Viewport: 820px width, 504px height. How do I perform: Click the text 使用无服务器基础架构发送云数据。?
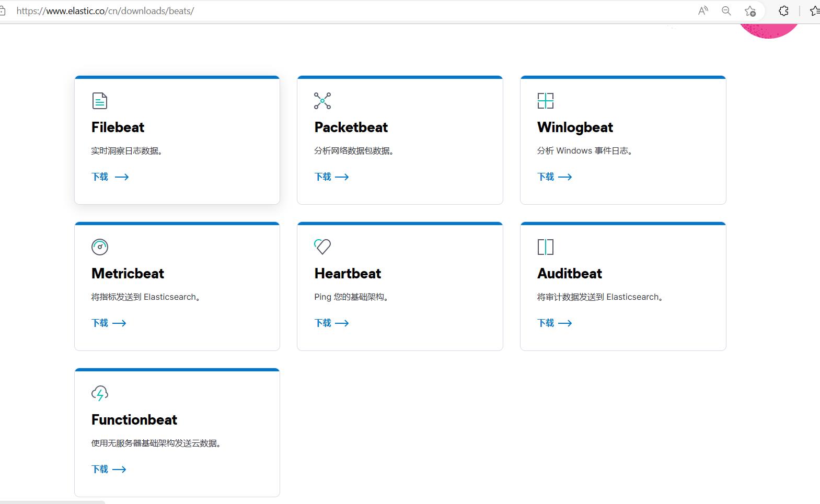(156, 443)
